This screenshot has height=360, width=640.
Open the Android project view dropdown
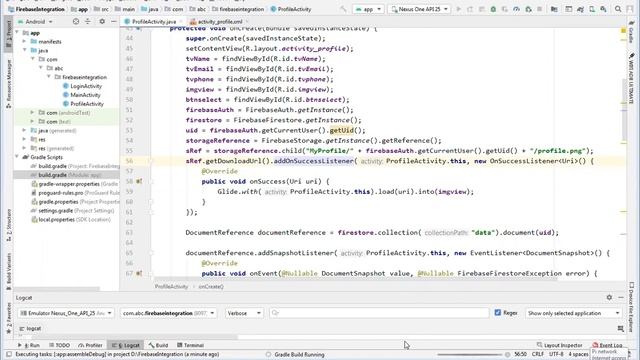(x=36, y=22)
